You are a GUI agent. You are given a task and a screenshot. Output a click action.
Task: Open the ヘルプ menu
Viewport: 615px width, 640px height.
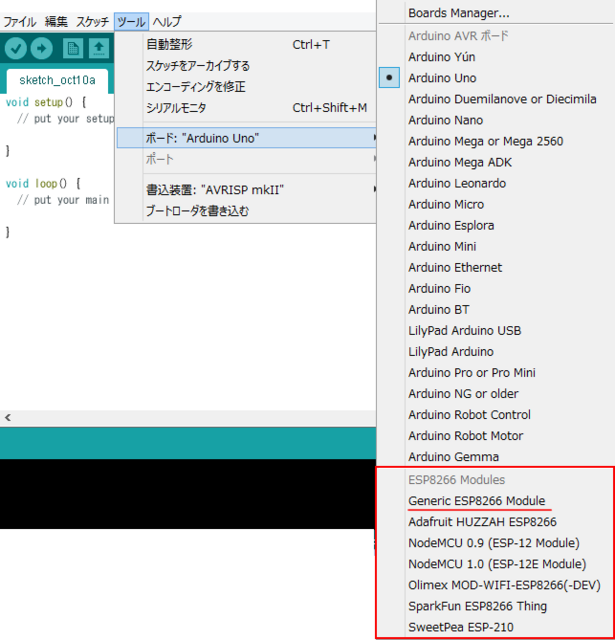tap(167, 21)
